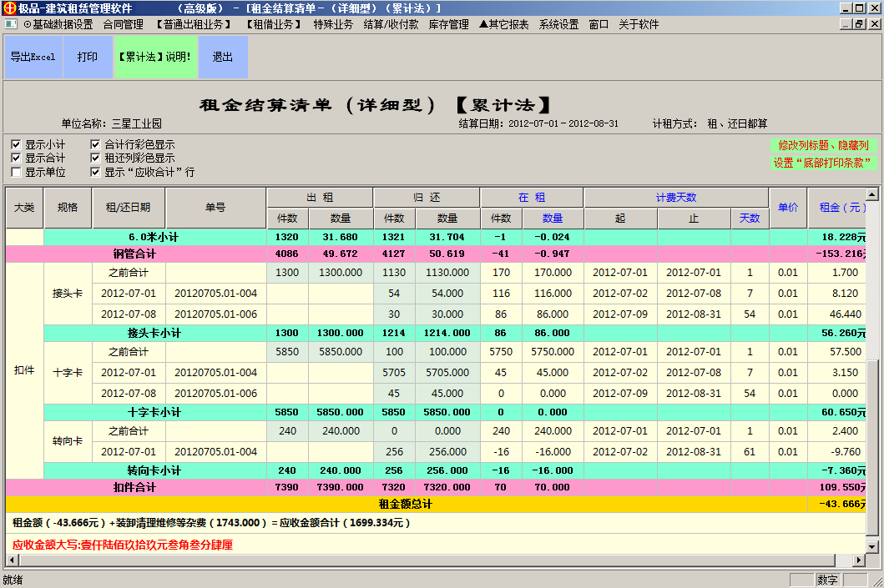The height and width of the screenshot is (588, 884).
Task: Toggle 显示"应收合计"行 checkbox
Action: (x=95, y=172)
